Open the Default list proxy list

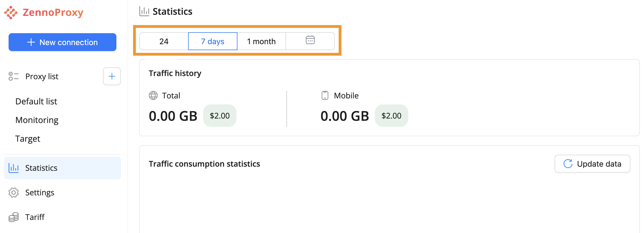click(36, 101)
